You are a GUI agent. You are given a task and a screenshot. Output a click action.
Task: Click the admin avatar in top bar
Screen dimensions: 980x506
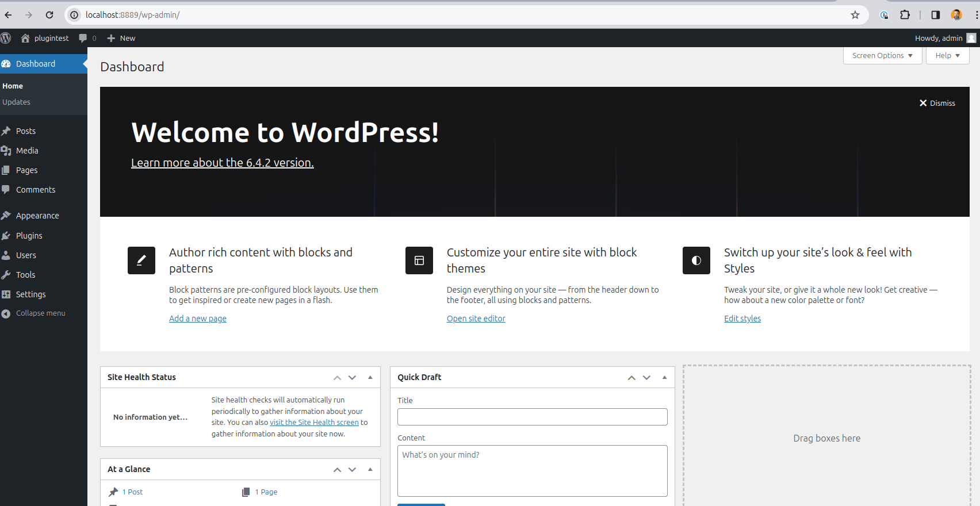(971, 38)
